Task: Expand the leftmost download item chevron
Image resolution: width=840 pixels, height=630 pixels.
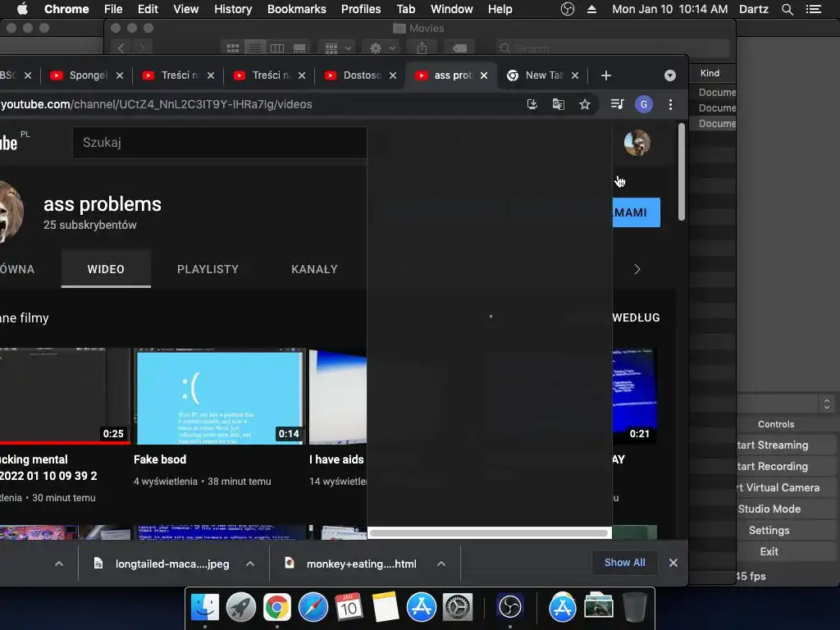Action: tap(59, 564)
